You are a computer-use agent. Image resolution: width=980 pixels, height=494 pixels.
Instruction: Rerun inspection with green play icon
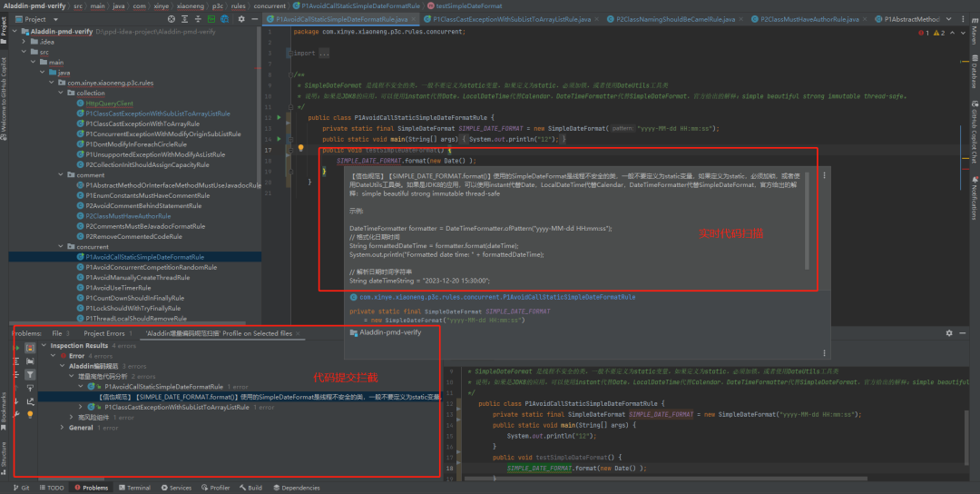[x=17, y=348]
